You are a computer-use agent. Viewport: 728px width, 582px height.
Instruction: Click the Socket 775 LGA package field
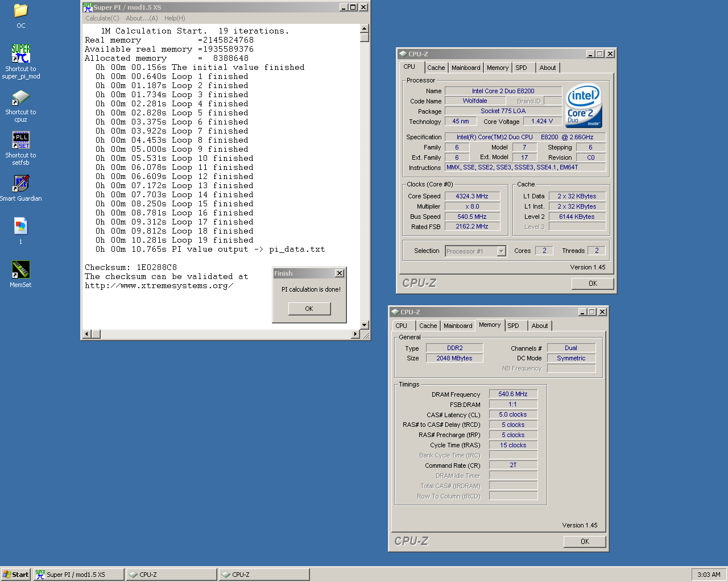[x=503, y=111]
